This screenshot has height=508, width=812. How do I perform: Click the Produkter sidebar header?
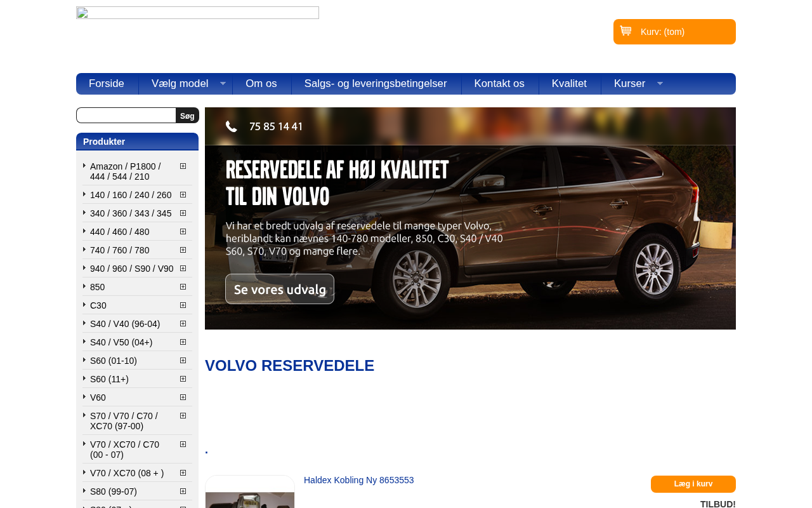(137, 142)
